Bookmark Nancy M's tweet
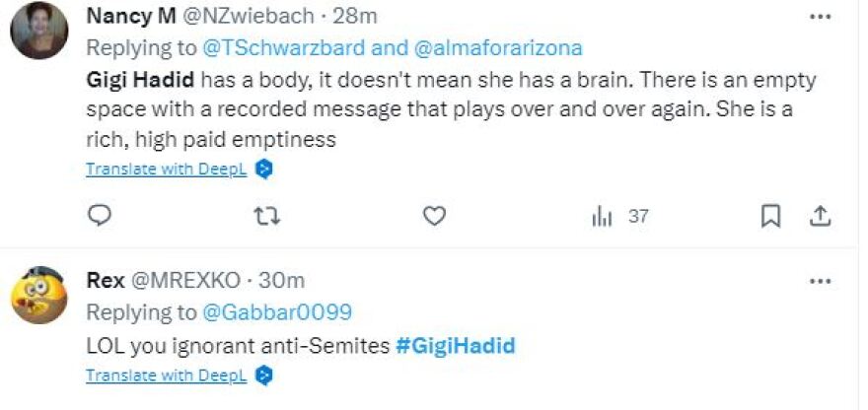Screen dimensions: 868x410 (x=771, y=216)
